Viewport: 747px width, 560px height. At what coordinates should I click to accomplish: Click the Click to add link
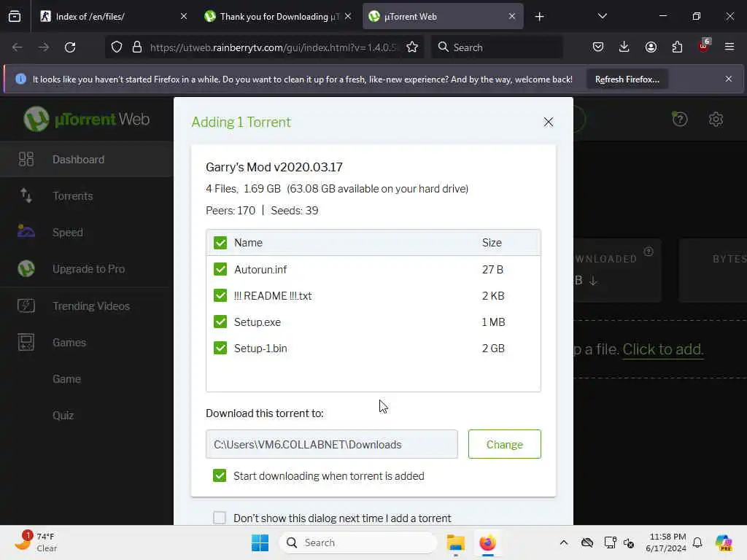pyautogui.click(x=662, y=349)
